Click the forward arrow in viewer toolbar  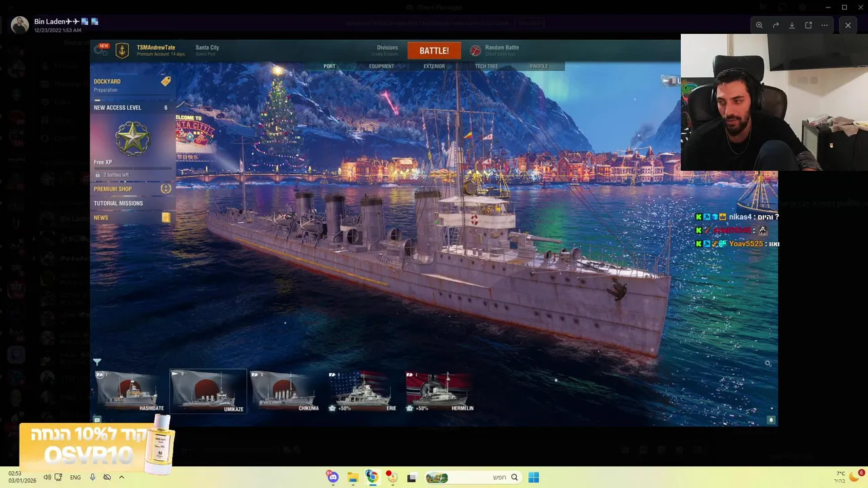click(x=776, y=25)
